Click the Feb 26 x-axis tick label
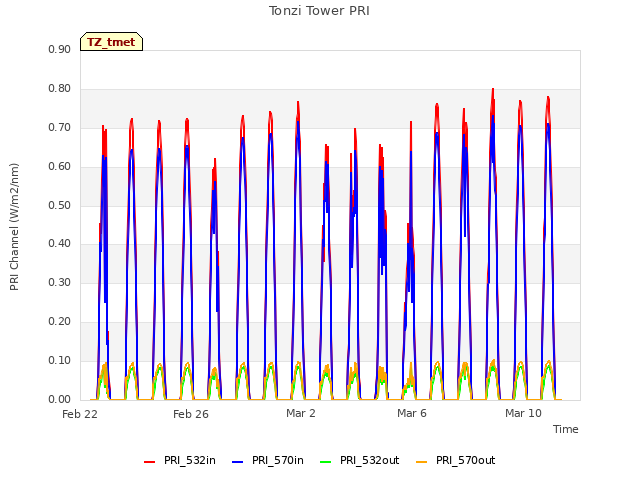This screenshot has height=480, width=640. click(x=191, y=414)
